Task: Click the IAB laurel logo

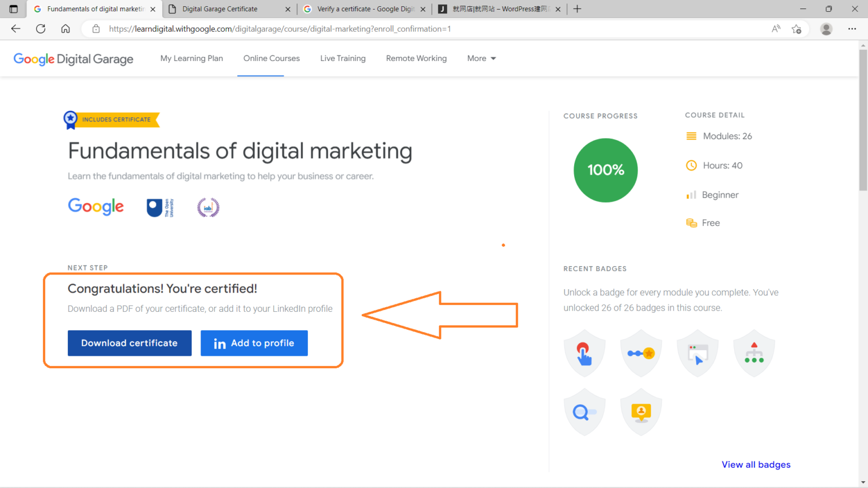Action: point(208,208)
